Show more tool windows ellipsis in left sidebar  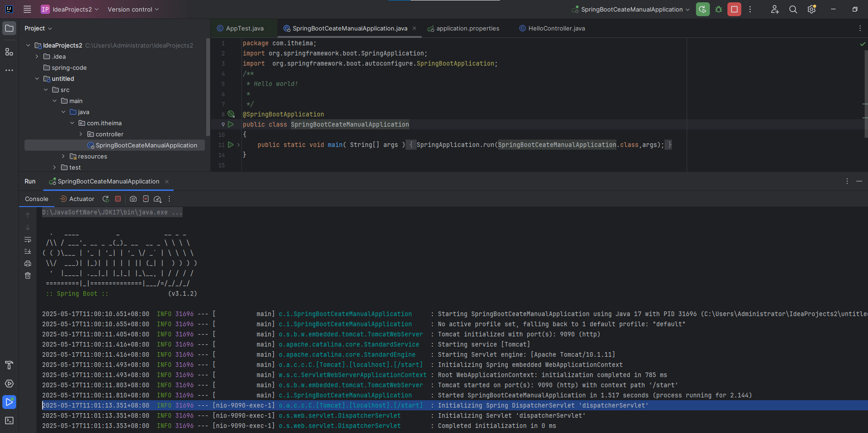point(9,70)
